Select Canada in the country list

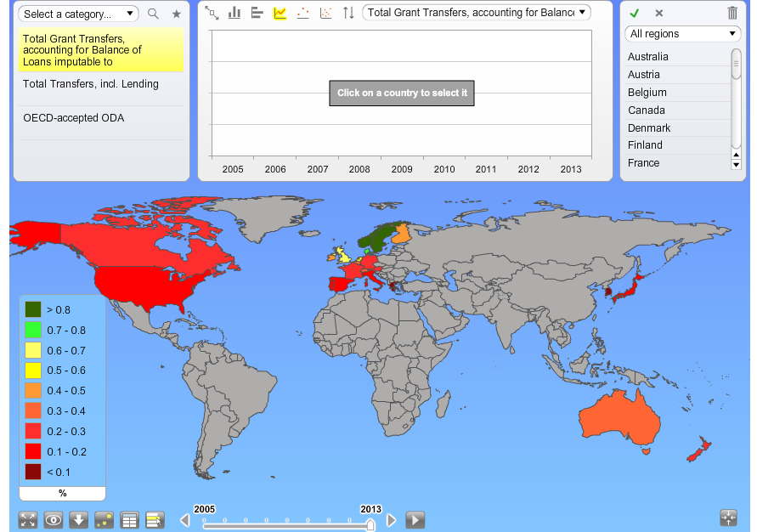tap(678, 110)
